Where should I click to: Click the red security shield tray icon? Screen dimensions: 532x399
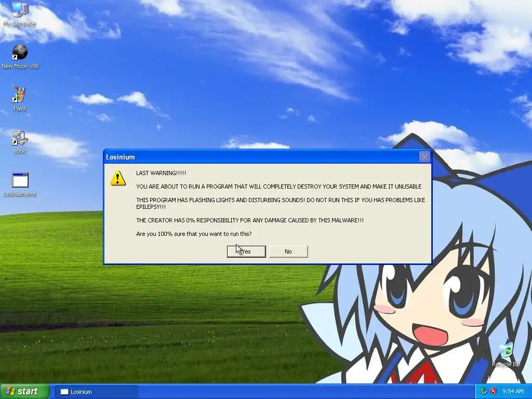click(494, 392)
